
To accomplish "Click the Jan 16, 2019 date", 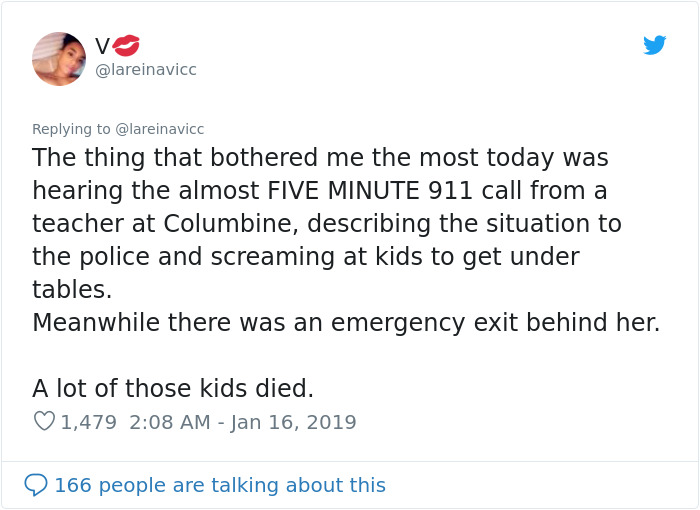I will tap(293, 422).
